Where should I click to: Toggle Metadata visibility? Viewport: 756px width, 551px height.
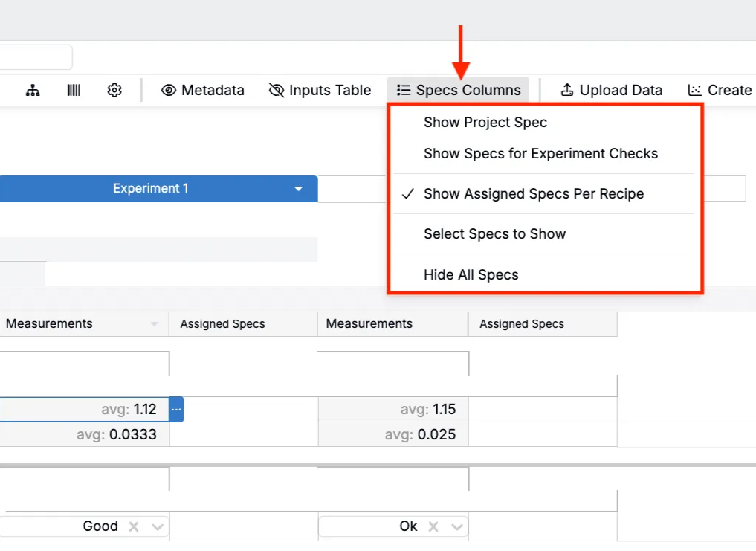(x=203, y=90)
